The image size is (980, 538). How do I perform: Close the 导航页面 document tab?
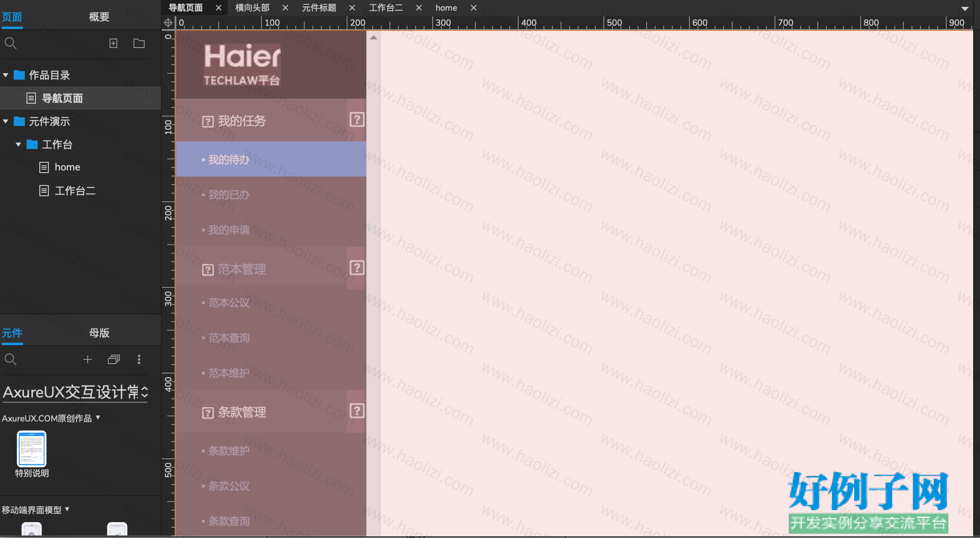click(x=219, y=8)
